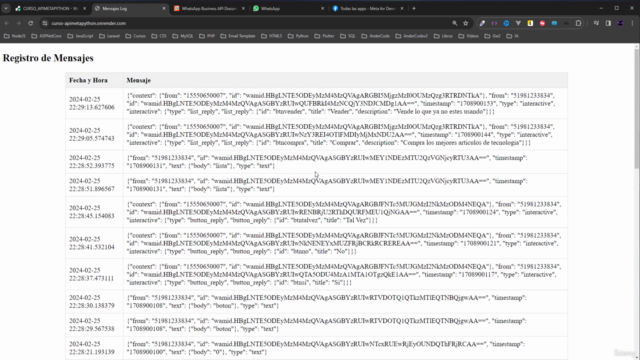Open the media control icon

click(596, 23)
